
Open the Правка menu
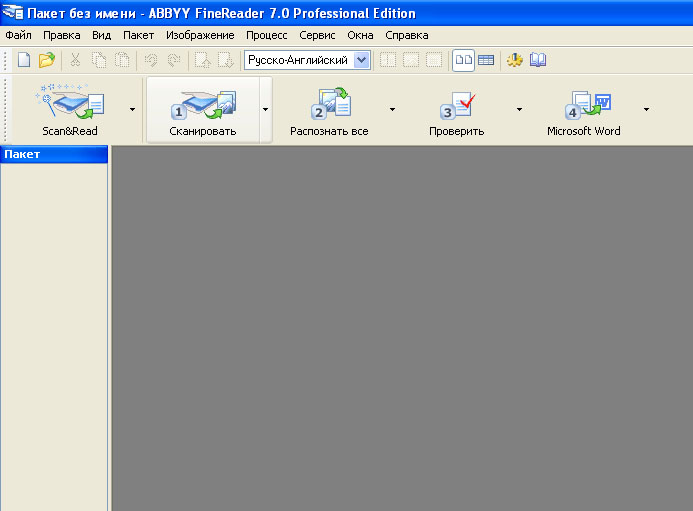coord(61,35)
